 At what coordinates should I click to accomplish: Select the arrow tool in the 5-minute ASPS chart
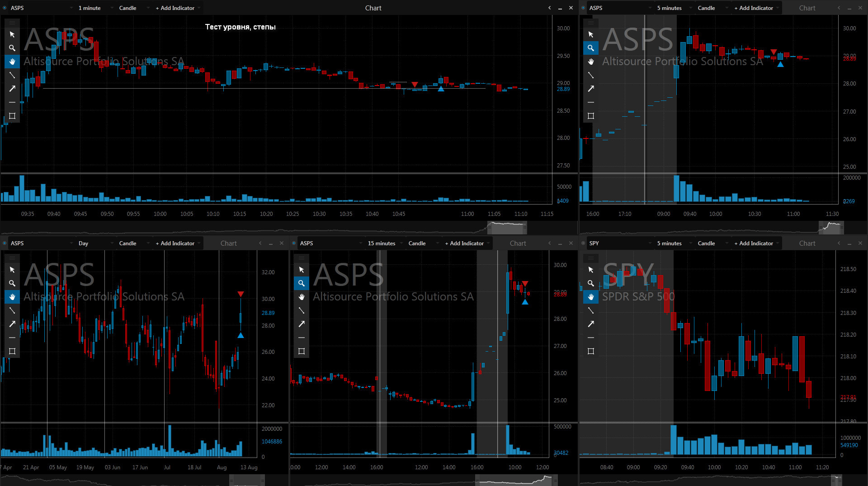pos(591,89)
